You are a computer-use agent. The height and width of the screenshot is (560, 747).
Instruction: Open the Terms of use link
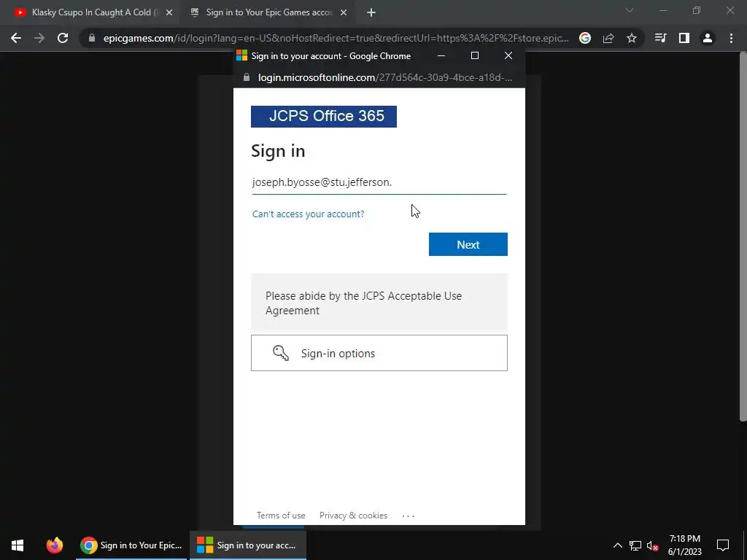tap(281, 516)
